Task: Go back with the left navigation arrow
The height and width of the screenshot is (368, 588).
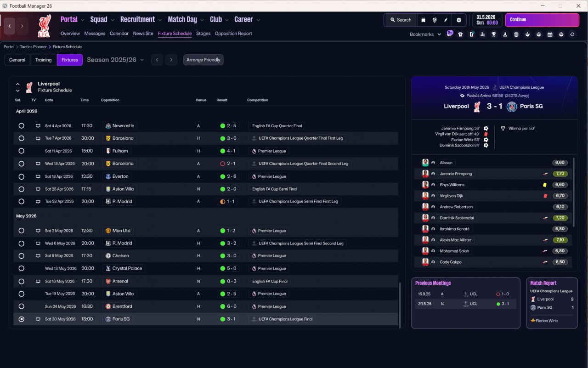Action: [10, 26]
